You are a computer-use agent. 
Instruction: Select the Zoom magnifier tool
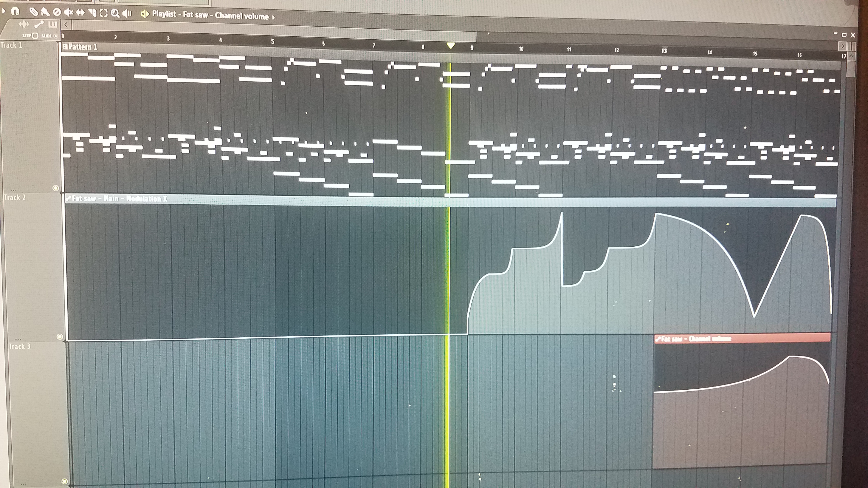[115, 13]
